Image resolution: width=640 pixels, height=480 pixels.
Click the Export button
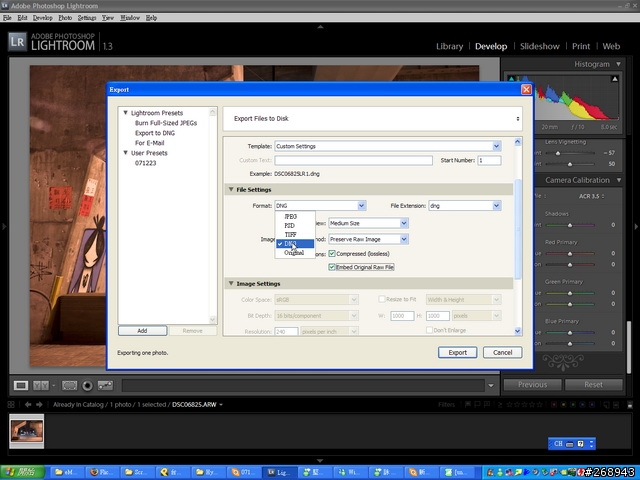click(x=458, y=352)
